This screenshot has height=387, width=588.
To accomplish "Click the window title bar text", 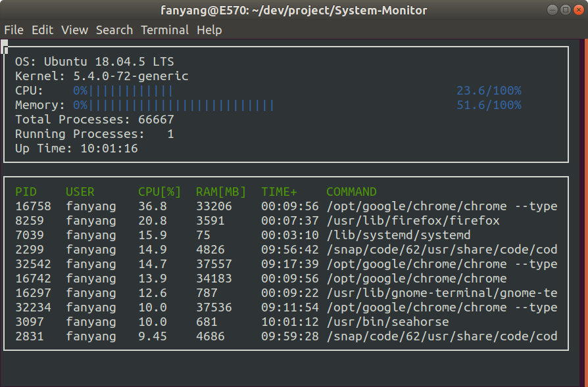I will click(293, 11).
